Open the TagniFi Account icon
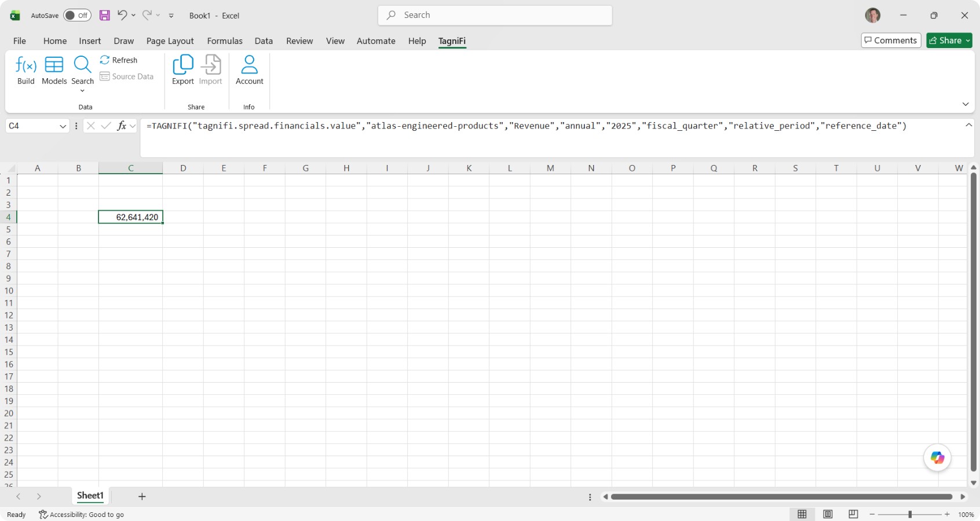This screenshot has width=980, height=521. click(250, 64)
